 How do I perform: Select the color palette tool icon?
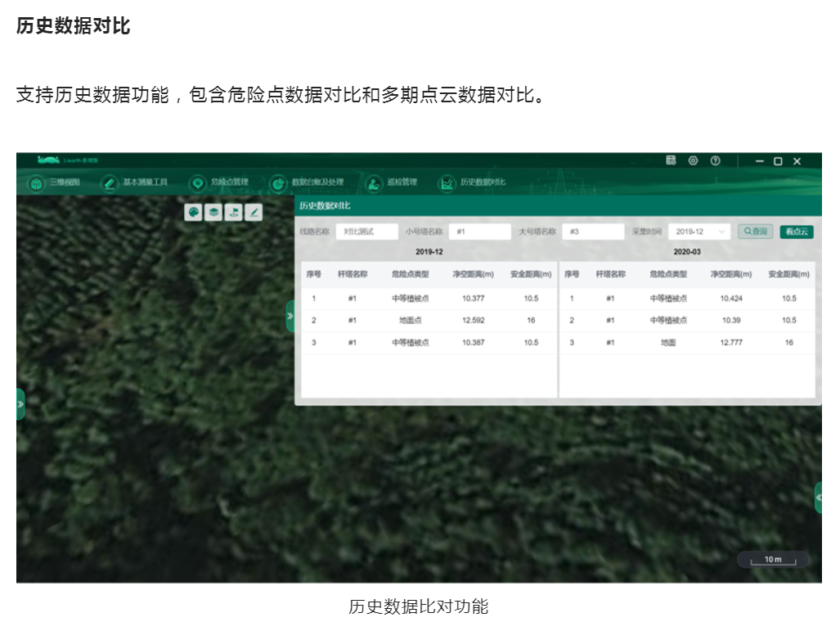point(194,212)
